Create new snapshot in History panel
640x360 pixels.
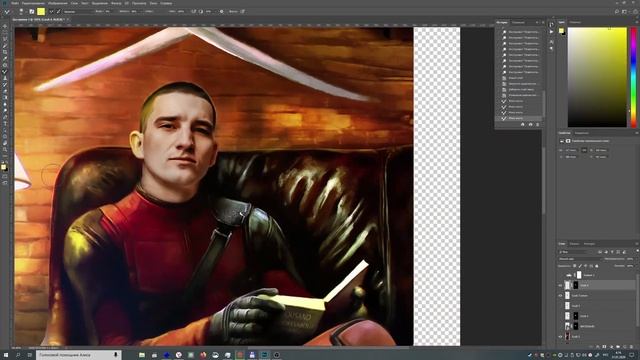click(x=530, y=124)
